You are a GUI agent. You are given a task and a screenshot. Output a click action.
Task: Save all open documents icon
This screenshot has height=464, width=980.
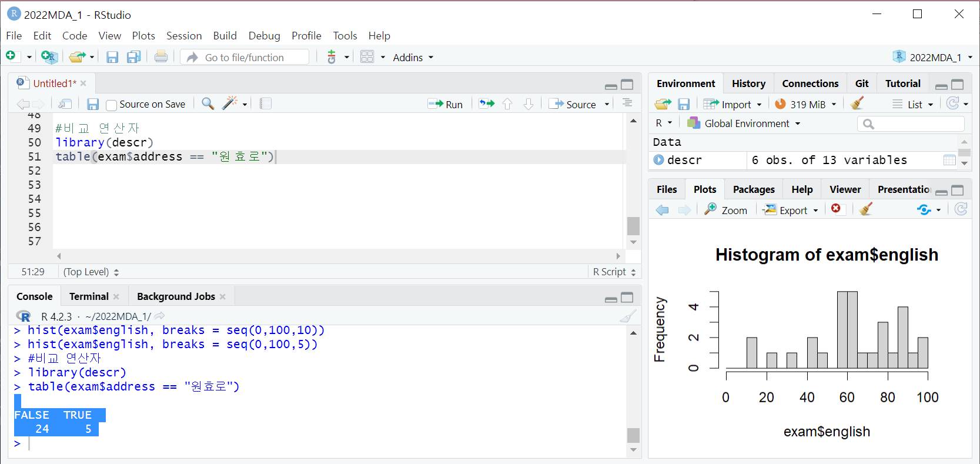point(133,56)
